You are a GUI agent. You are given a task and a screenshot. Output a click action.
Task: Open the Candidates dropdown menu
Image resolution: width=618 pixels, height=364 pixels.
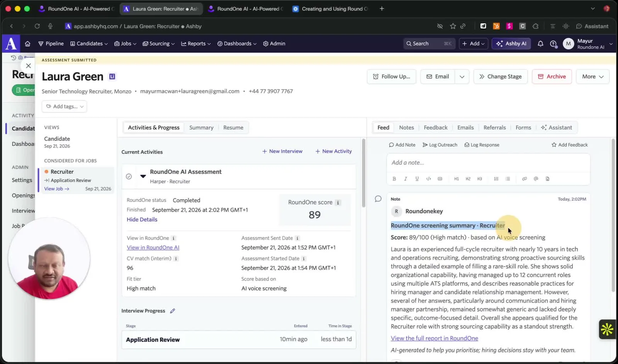coord(89,44)
